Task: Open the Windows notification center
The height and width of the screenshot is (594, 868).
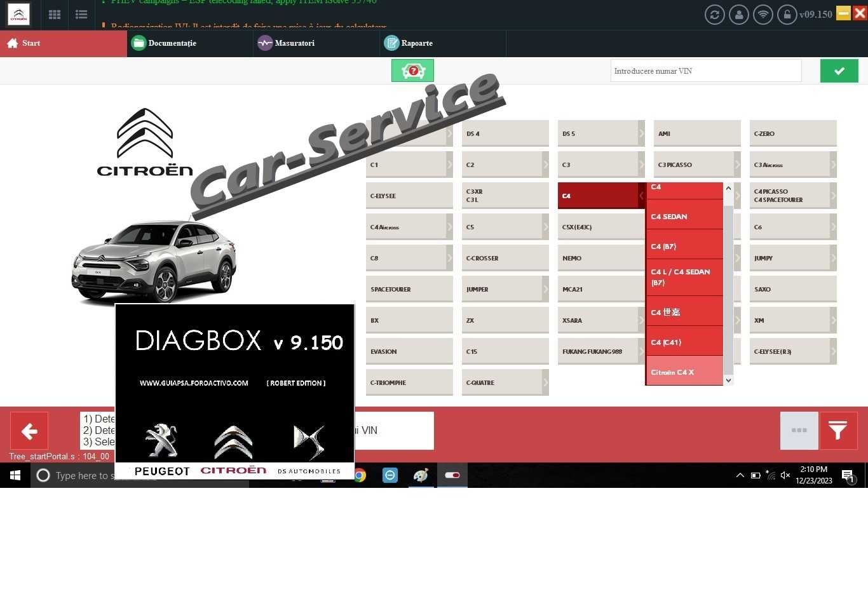Action: pyautogui.click(x=848, y=476)
